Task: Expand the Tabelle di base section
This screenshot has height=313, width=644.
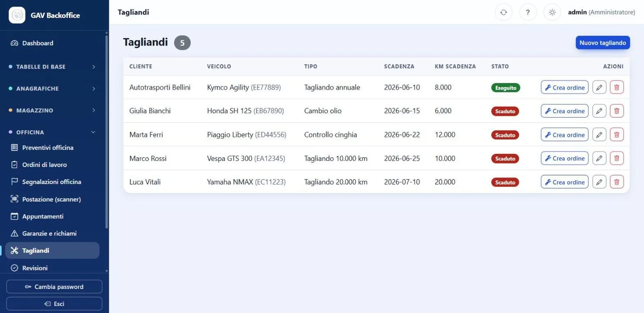Action: [52, 67]
